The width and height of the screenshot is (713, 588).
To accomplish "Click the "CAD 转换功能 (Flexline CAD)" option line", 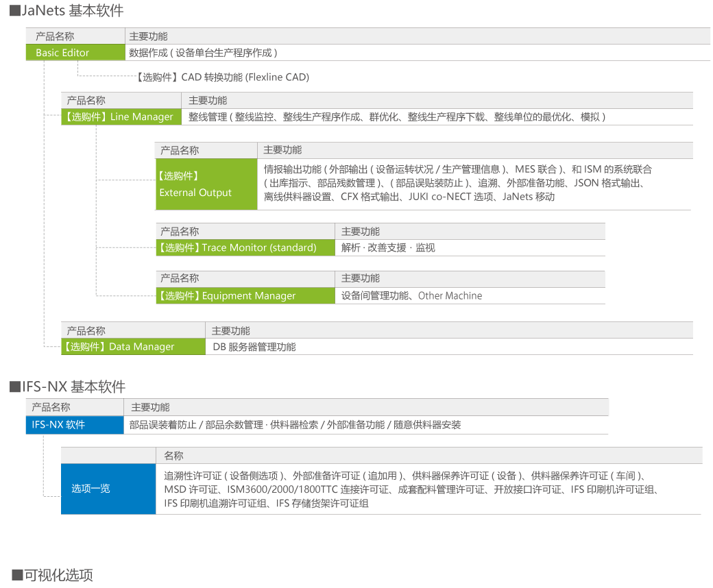I will pyautogui.click(x=223, y=77).
